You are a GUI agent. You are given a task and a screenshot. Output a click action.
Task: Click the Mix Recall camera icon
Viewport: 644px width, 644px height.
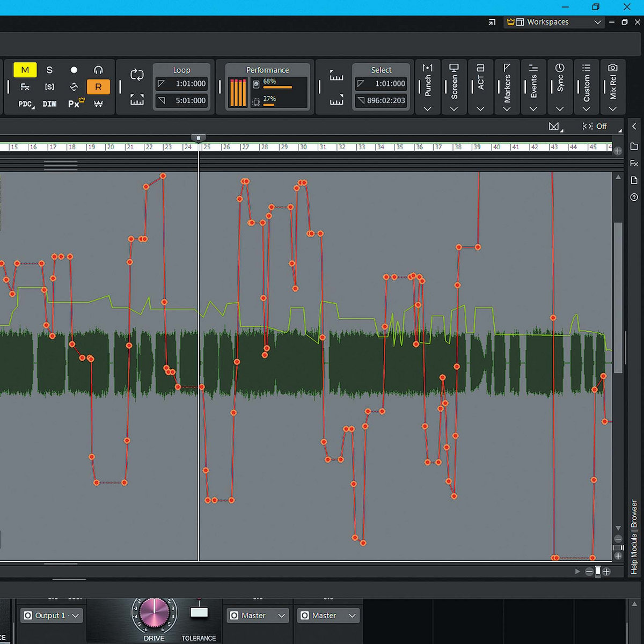coord(612,68)
